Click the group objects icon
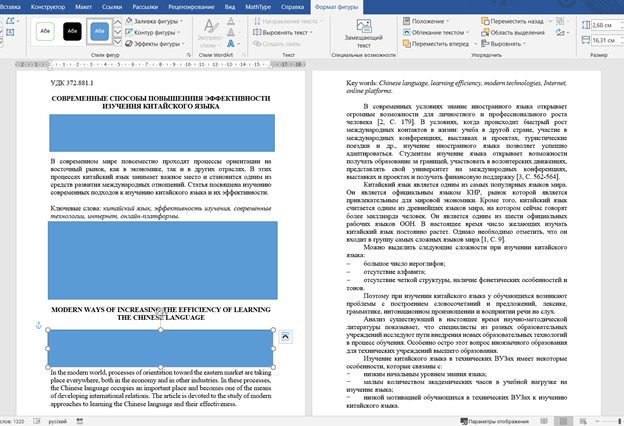The height and width of the screenshot is (426, 624). [560, 21]
